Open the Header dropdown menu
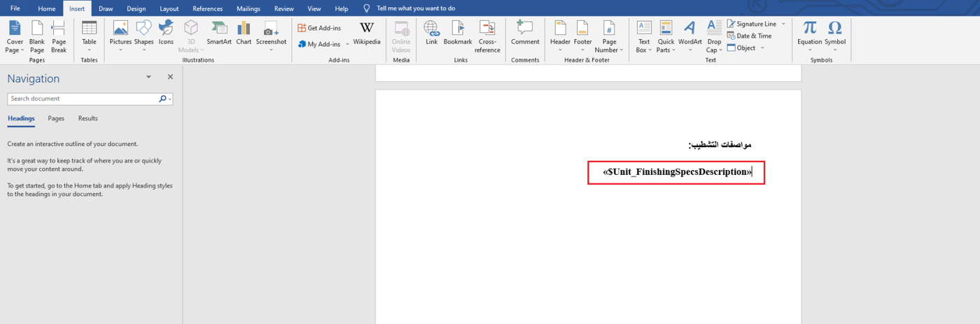 (x=560, y=50)
